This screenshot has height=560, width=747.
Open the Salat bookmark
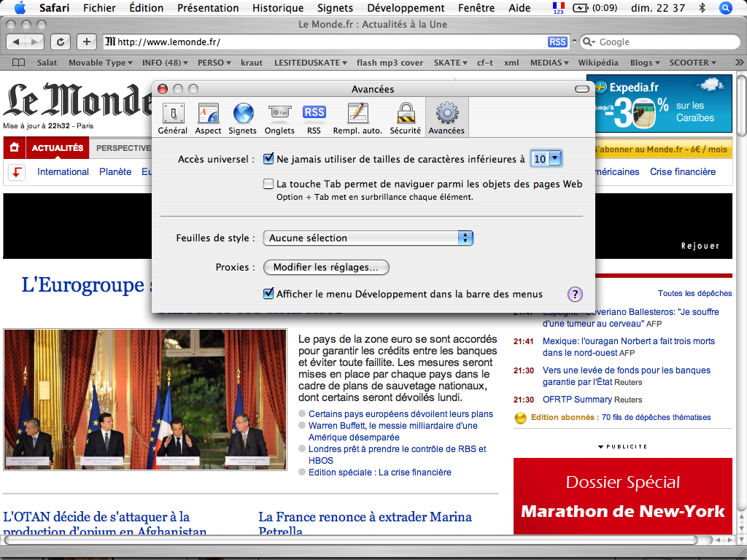click(47, 63)
